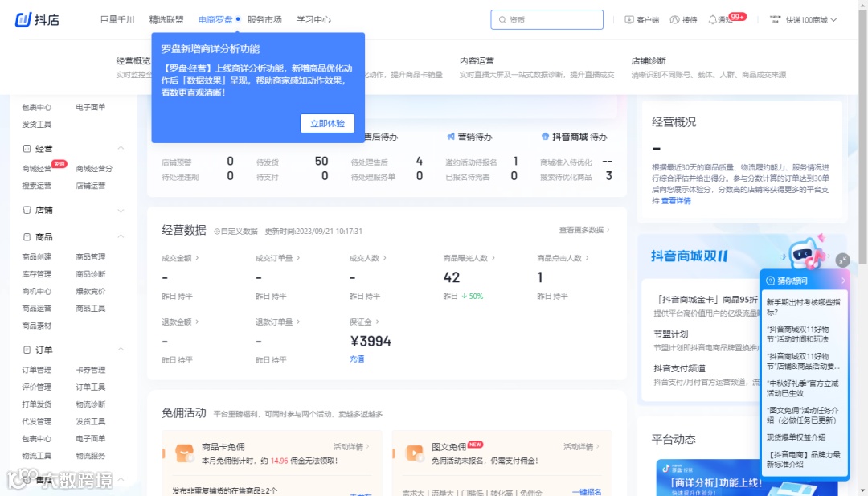Expand 成交金额 detail arrow
Image resolution: width=868 pixels, height=496 pixels.
point(197,258)
